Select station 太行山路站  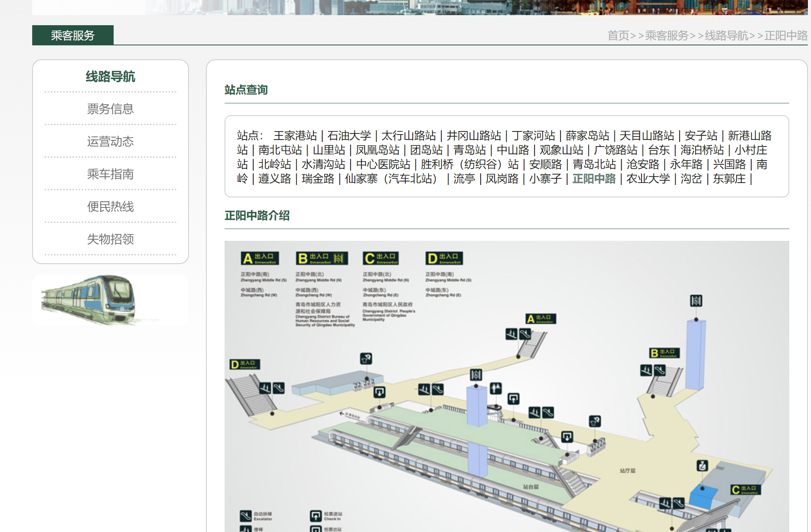(409, 136)
